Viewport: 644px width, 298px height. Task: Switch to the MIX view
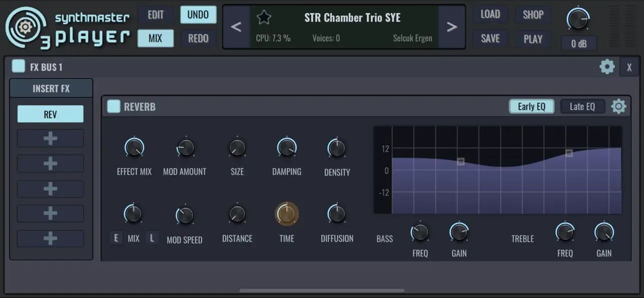pos(155,38)
